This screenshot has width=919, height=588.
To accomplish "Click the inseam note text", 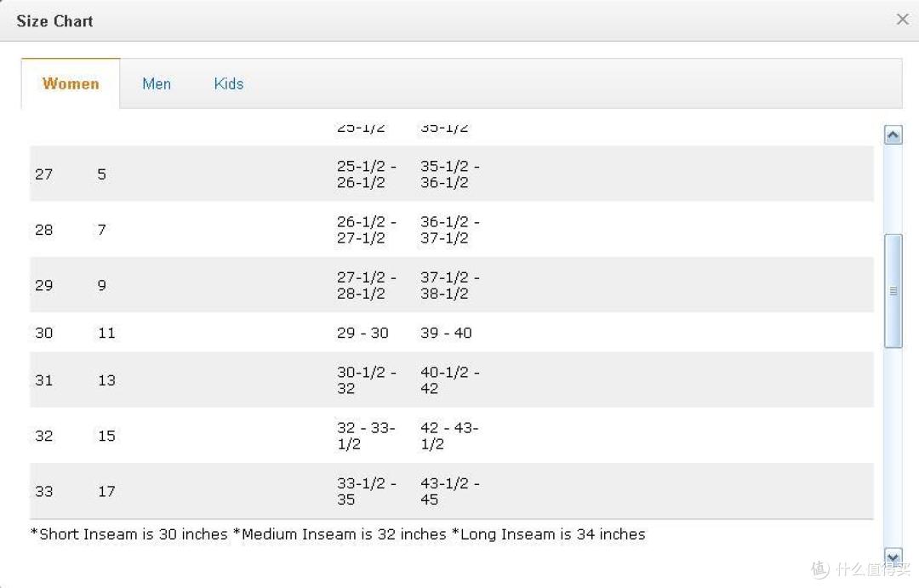I will (x=338, y=534).
